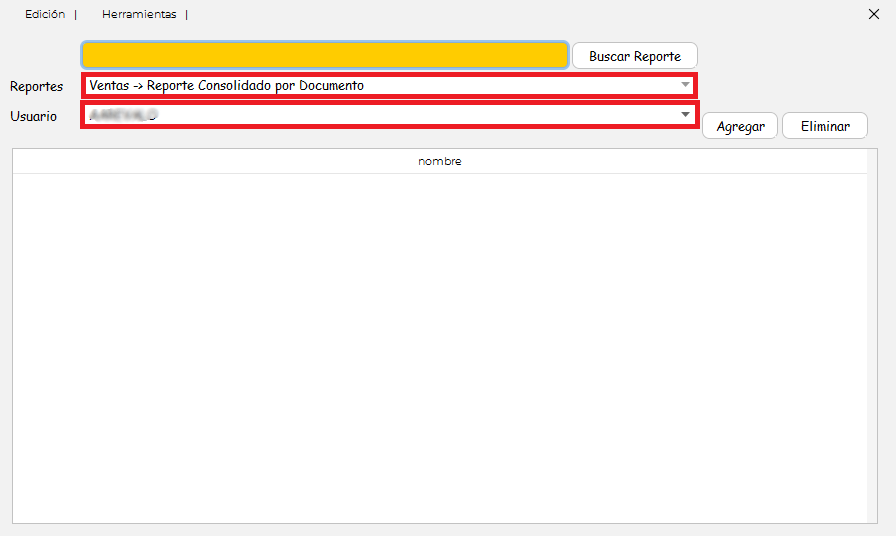The height and width of the screenshot is (536, 896).
Task: Click the Eliminar button
Action: tap(825, 126)
